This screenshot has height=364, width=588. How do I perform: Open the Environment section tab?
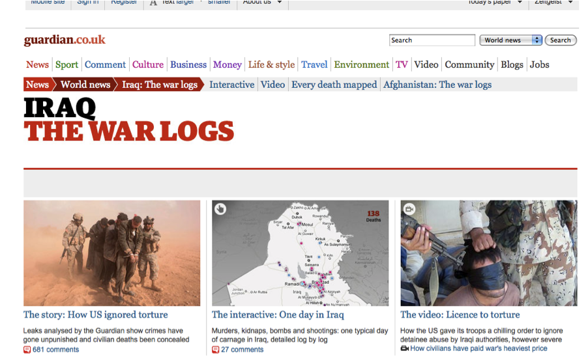362,64
